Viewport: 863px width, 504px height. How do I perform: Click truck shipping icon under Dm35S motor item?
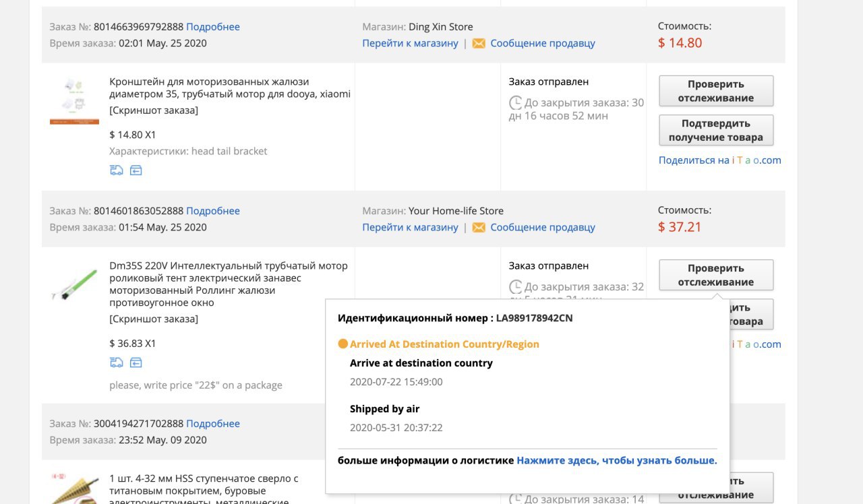tap(116, 363)
